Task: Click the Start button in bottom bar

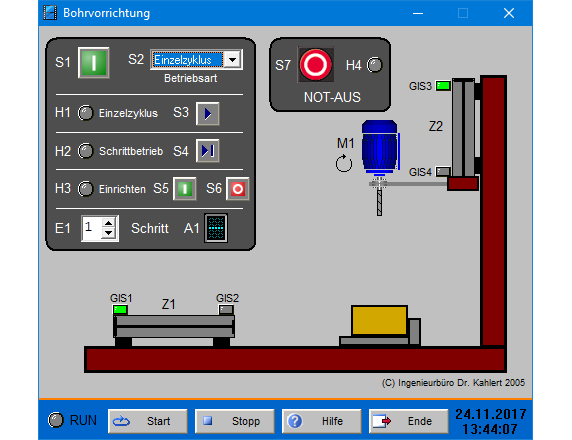Action: coord(148,421)
